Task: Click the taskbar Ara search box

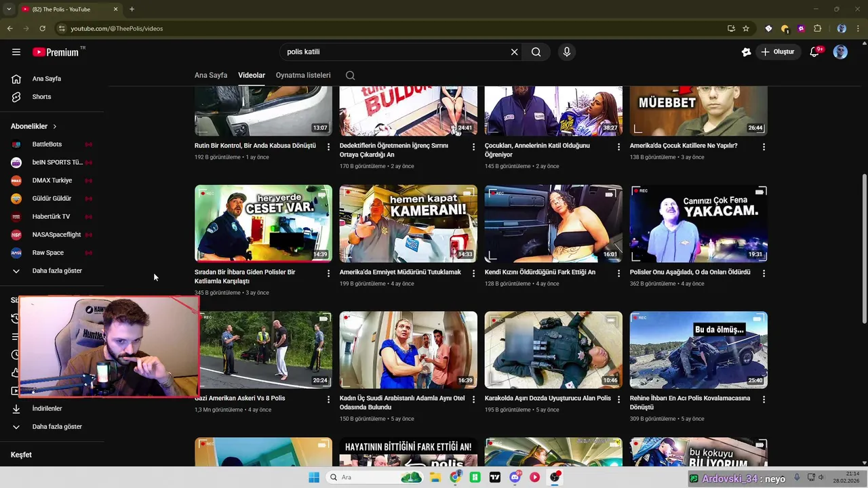Action: (375, 477)
